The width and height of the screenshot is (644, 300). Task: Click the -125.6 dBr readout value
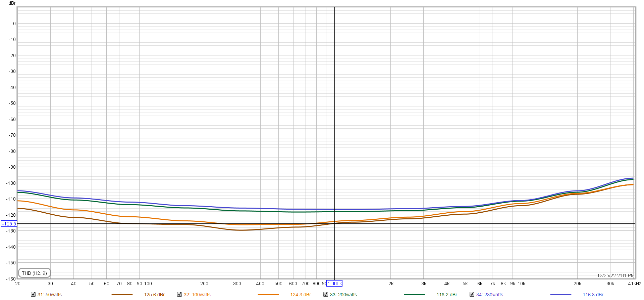tap(154, 295)
